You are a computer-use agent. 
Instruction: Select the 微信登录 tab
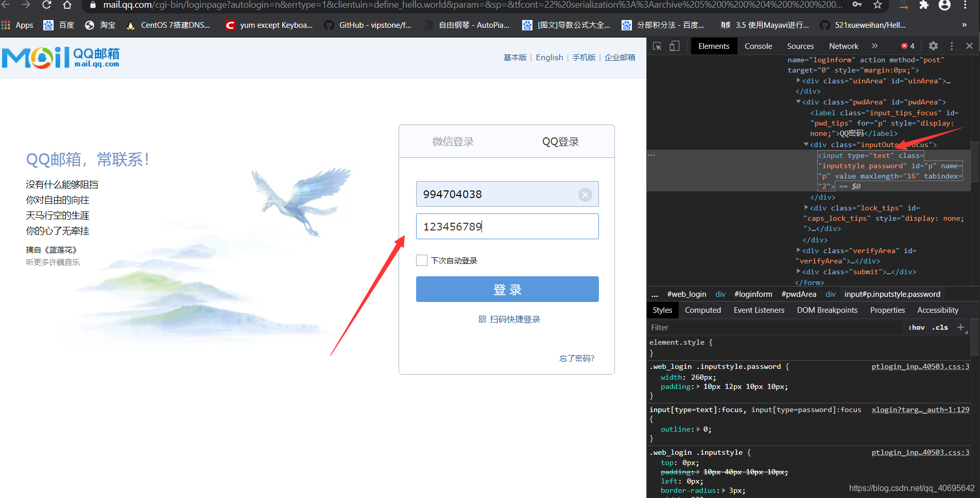tap(453, 141)
